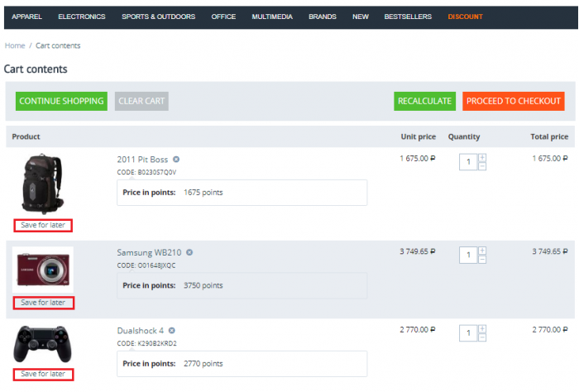View the Bestsellers menu item
Viewport: 579px width, 392px height.
click(x=408, y=17)
